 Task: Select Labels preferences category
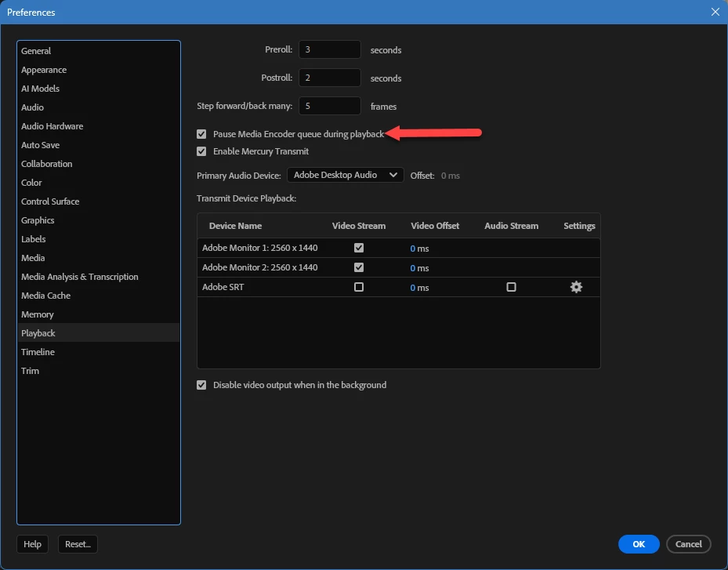click(99, 239)
